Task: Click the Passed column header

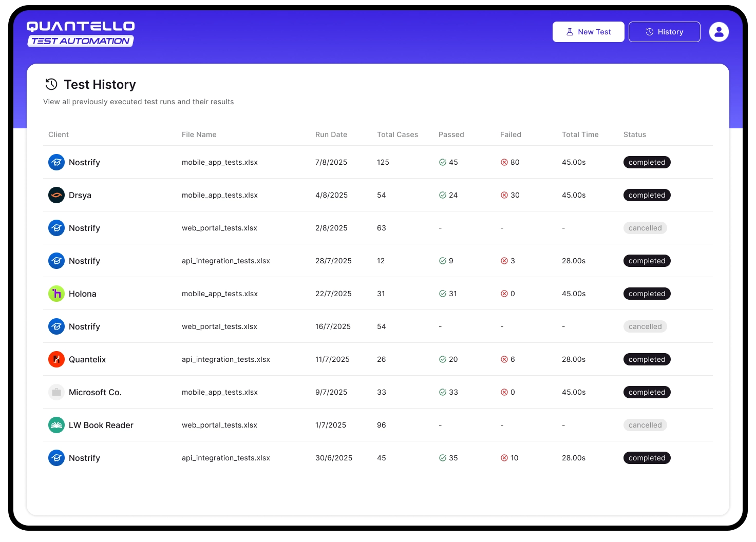Action: tap(451, 134)
